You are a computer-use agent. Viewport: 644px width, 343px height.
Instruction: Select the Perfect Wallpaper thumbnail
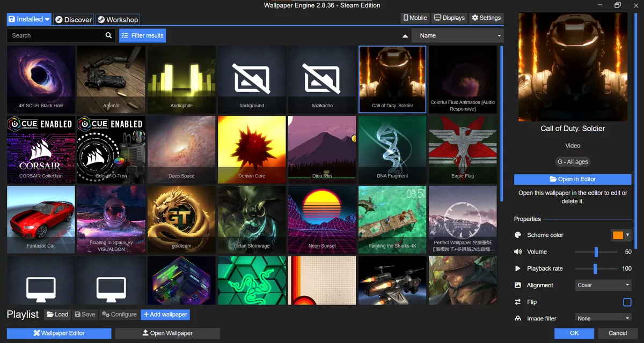pos(463,220)
